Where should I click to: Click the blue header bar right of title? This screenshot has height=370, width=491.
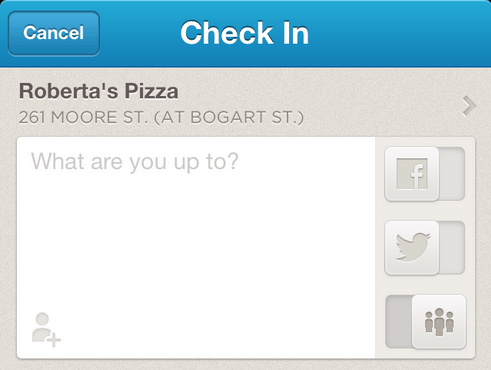400,33
